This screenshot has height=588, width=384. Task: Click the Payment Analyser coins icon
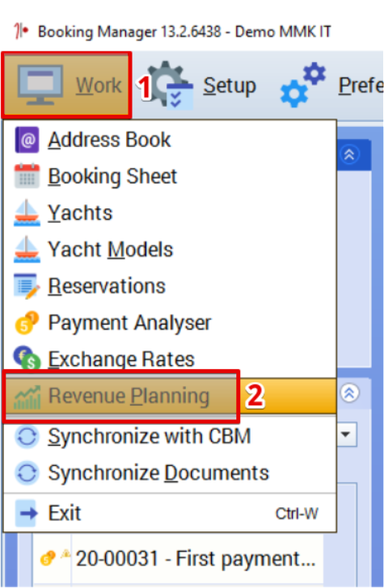pos(27,322)
